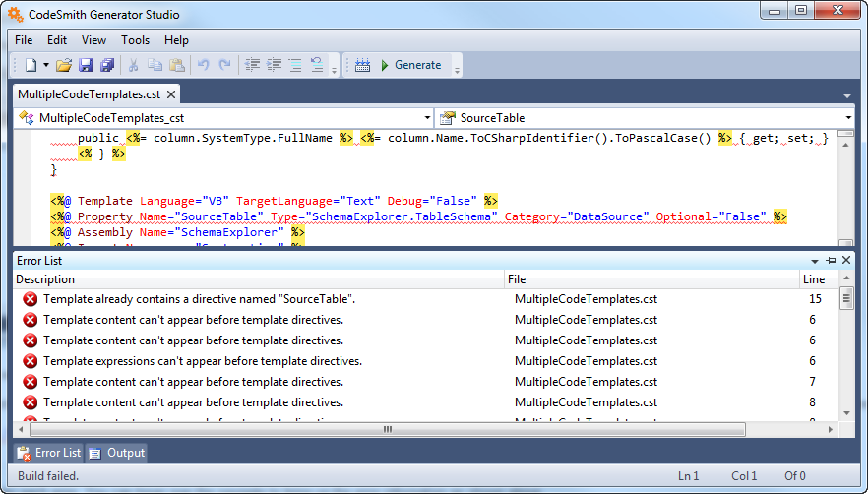
Task: Open the Help menu
Action: (x=176, y=40)
